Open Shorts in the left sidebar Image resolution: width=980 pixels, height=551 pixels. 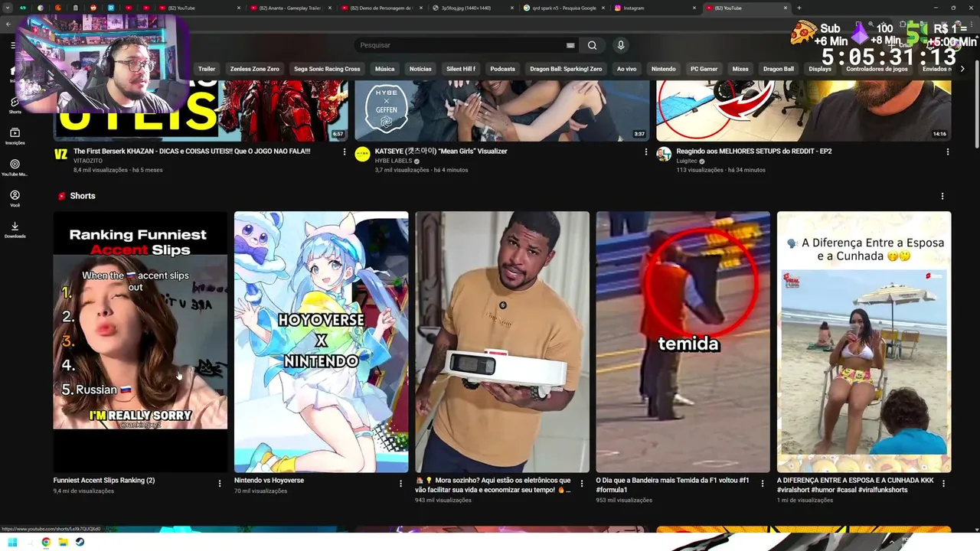[x=15, y=105]
